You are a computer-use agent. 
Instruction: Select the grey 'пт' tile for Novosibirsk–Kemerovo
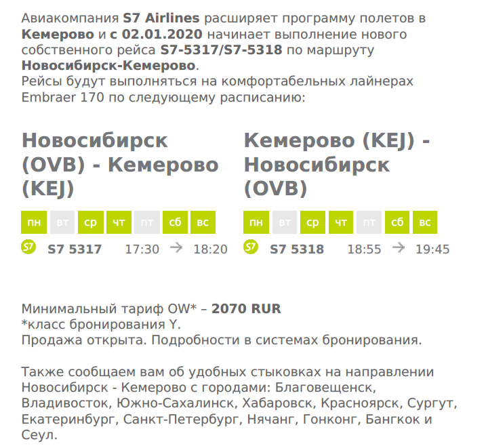pos(147,222)
